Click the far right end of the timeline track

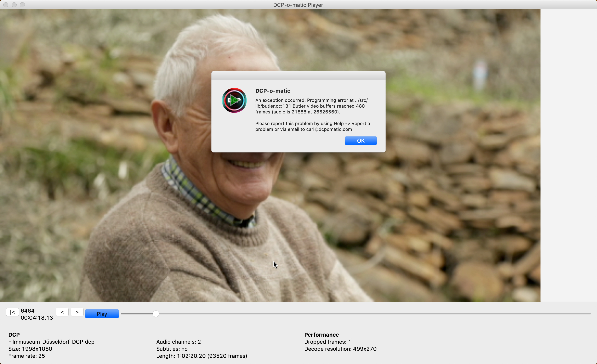tap(589, 314)
